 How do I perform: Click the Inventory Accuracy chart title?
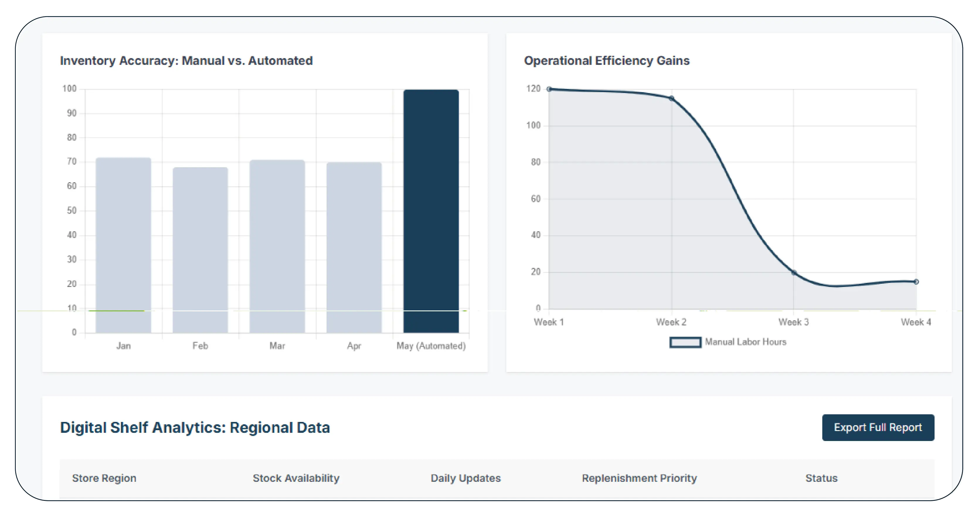pyautogui.click(x=186, y=60)
